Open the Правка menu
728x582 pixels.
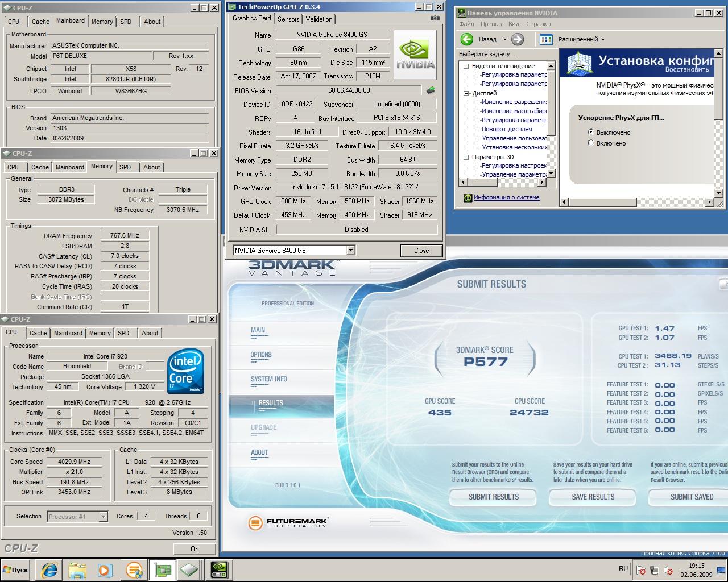click(491, 24)
